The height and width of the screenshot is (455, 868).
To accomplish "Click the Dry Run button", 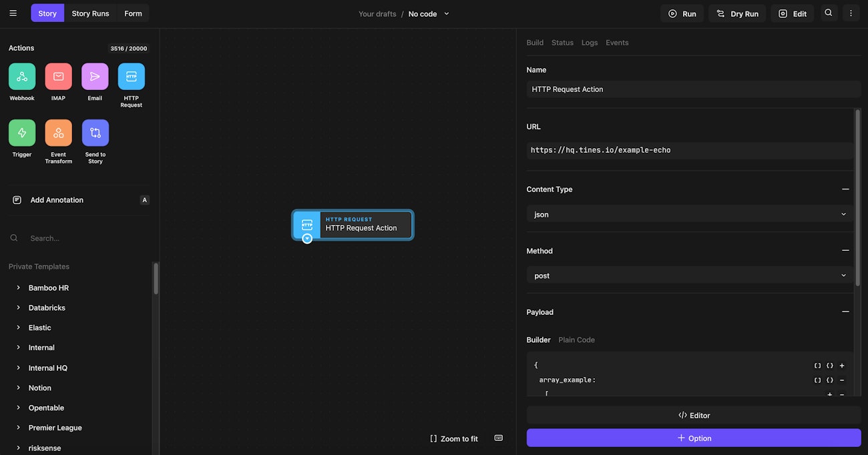I will tap(737, 13).
